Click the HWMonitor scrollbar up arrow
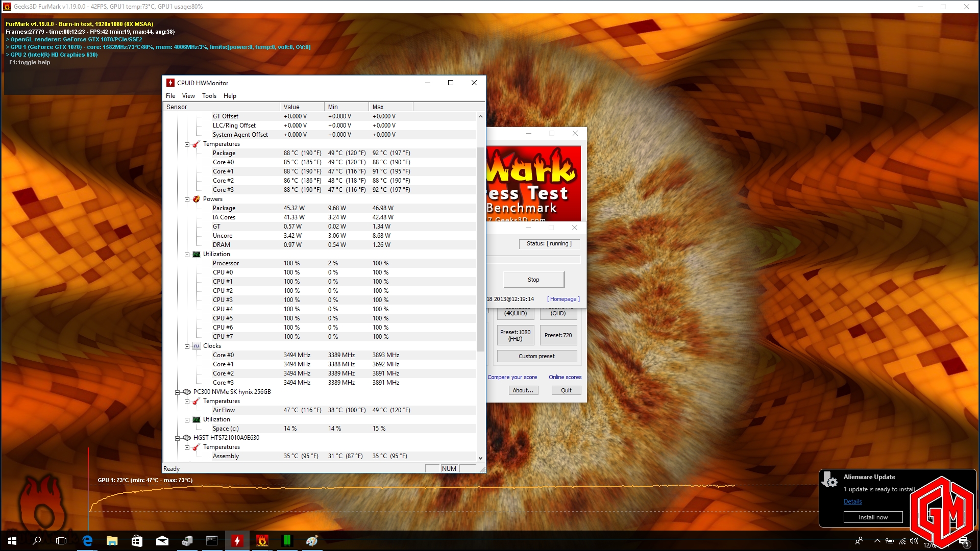 [x=480, y=116]
